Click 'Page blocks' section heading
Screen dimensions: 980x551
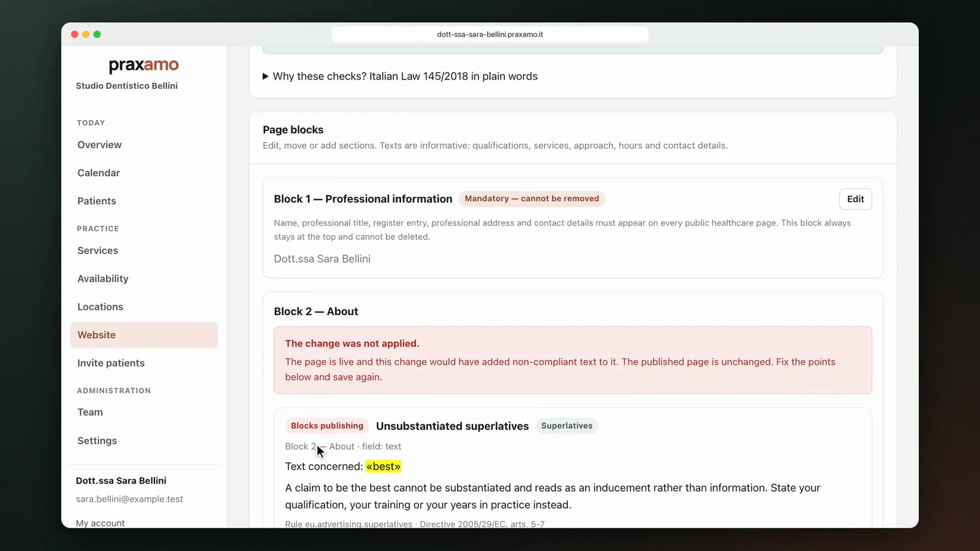tap(293, 130)
